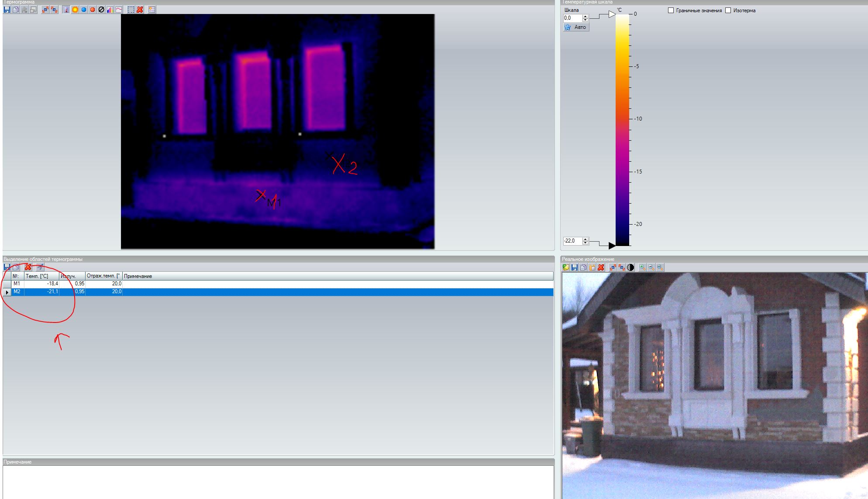Choose the dashed rectangle selection tool
The height and width of the screenshot is (499, 868).
tap(131, 10)
